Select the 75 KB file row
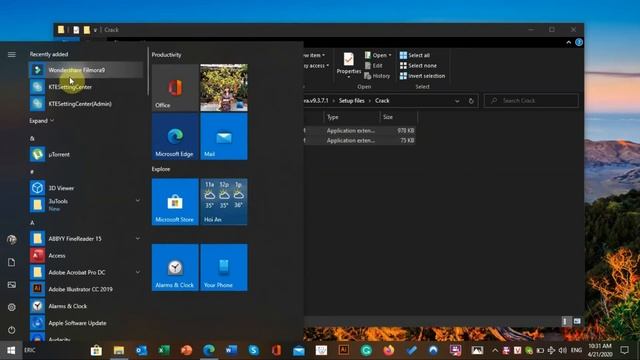Viewport: 640px width, 360px height. [360, 140]
